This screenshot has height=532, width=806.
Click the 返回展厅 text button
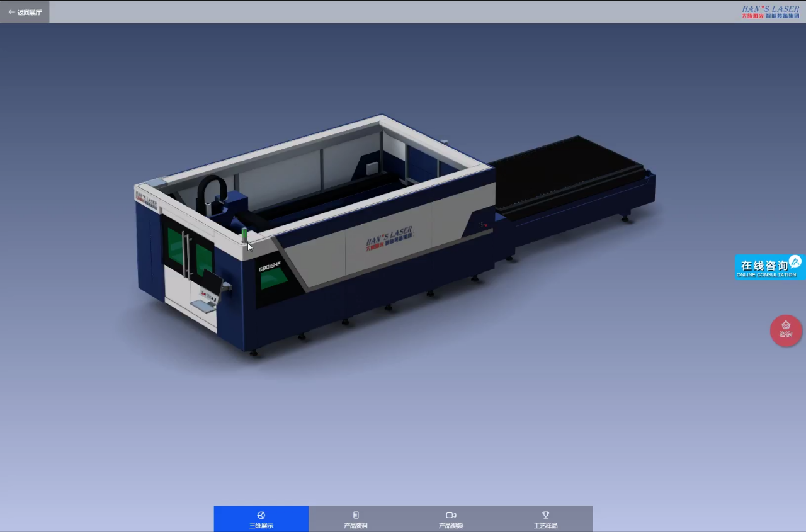[30, 13]
